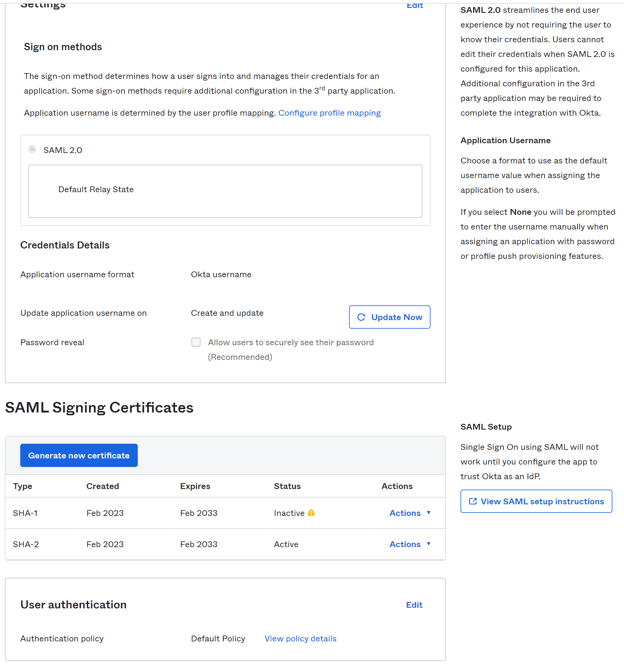
Task: Click the external-link icon on View SAML setup instructions
Action: pyautogui.click(x=473, y=501)
